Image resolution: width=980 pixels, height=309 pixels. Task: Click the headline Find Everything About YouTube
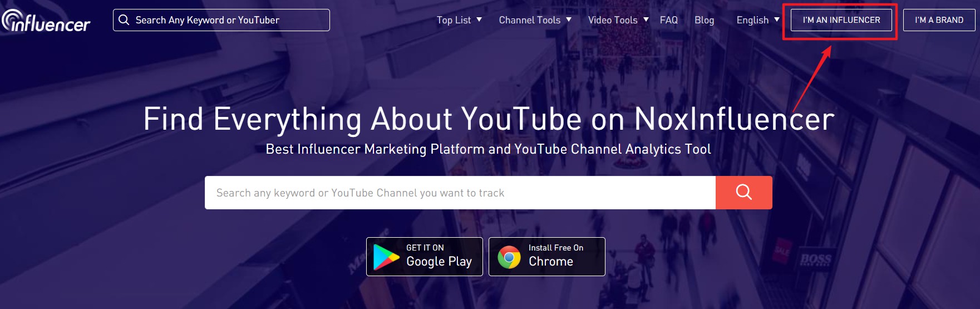489,119
